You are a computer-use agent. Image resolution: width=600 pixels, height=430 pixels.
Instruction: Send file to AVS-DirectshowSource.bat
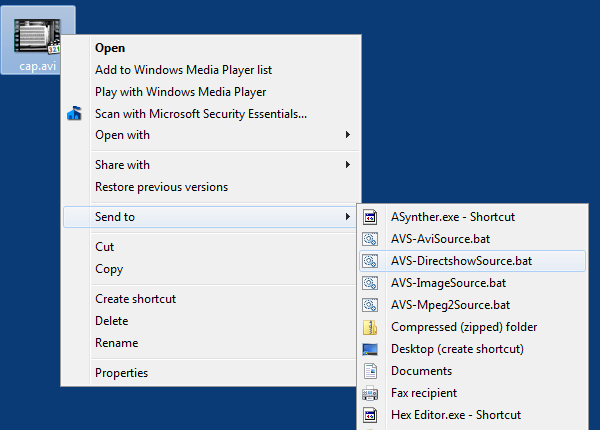pos(461,260)
